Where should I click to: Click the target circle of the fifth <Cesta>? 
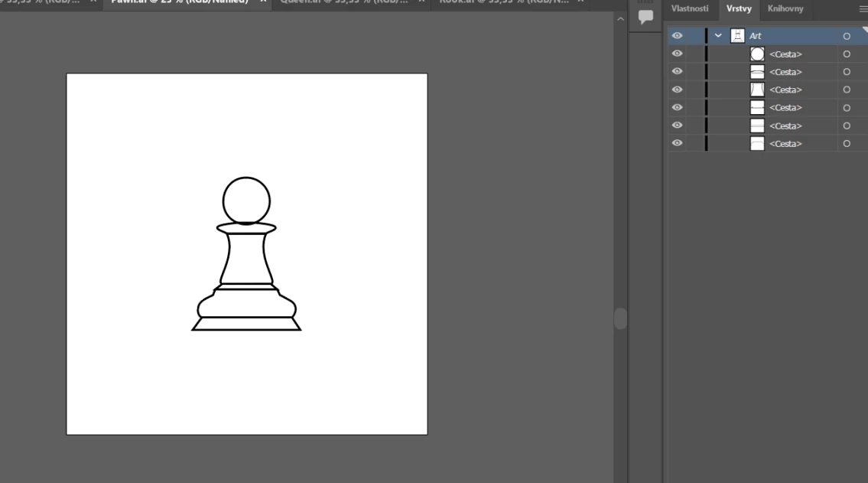tap(847, 126)
